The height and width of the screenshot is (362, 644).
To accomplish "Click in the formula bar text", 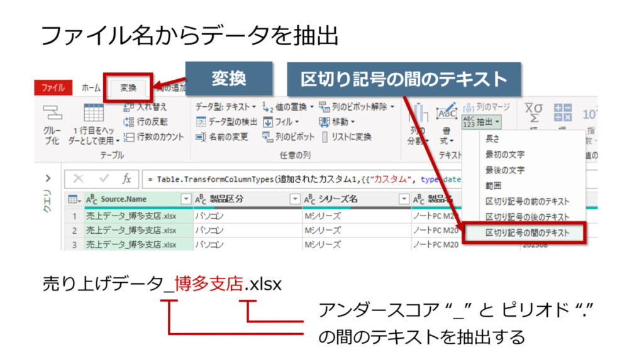I will tap(302, 179).
